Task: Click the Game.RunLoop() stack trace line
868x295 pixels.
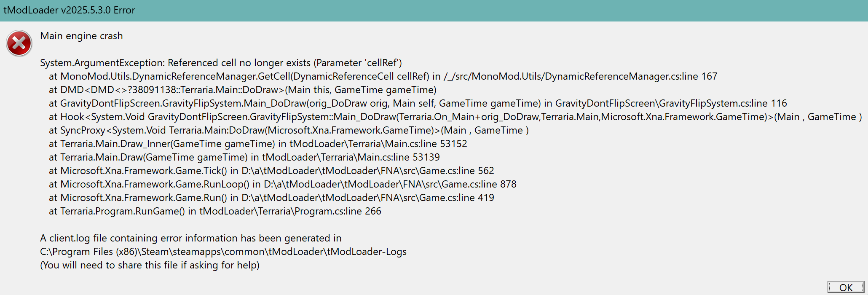Action: pyautogui.click(x=282, y=184)
